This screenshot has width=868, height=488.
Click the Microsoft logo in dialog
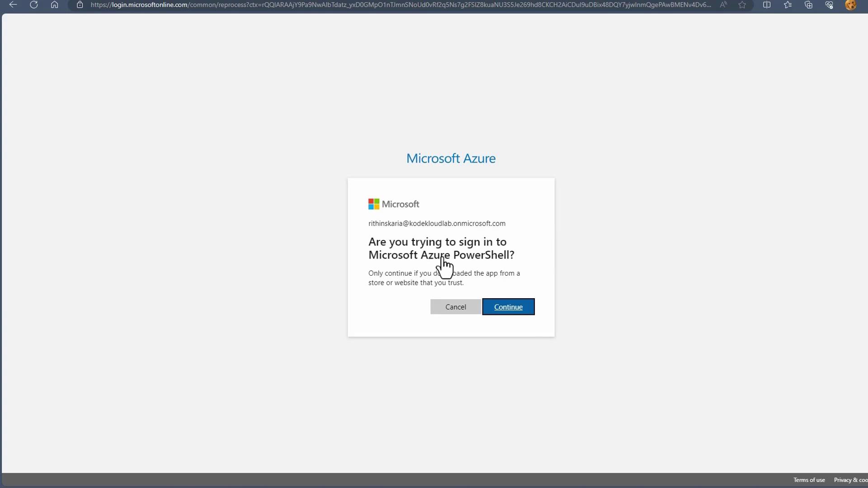[x=394, y=204]
